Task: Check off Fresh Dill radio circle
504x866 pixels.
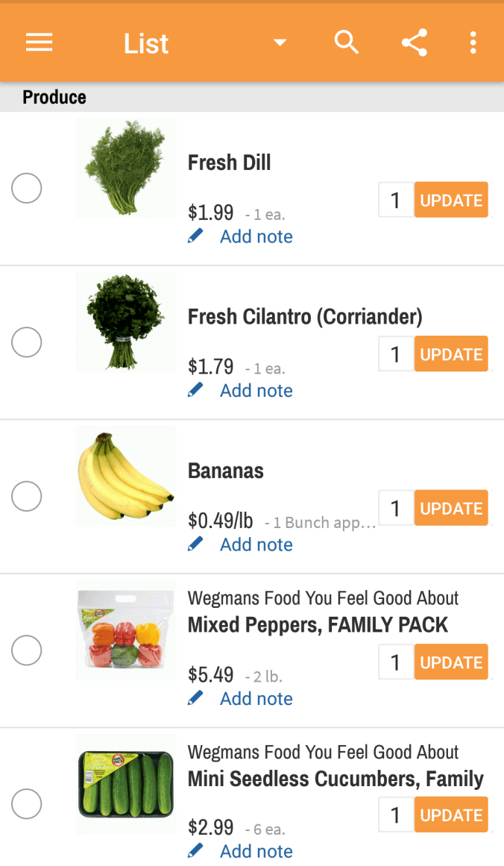Action: click(x=27, y=188)
